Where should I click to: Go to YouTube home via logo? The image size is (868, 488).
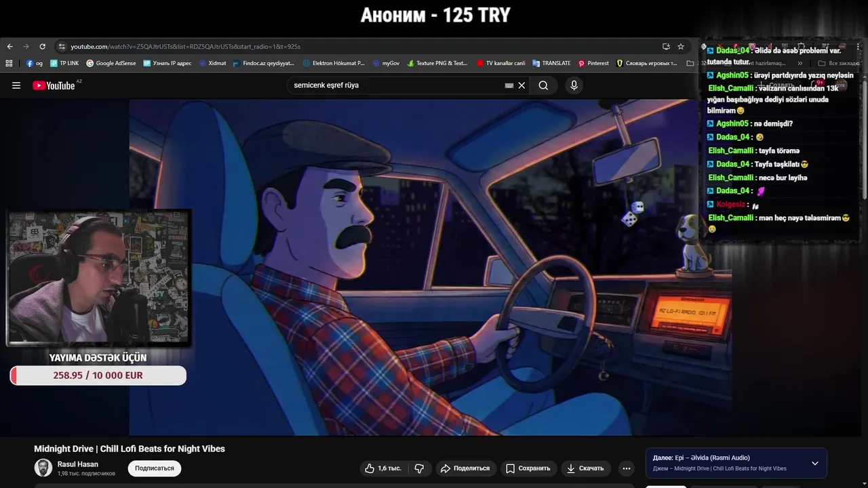[x=54, y=85]
